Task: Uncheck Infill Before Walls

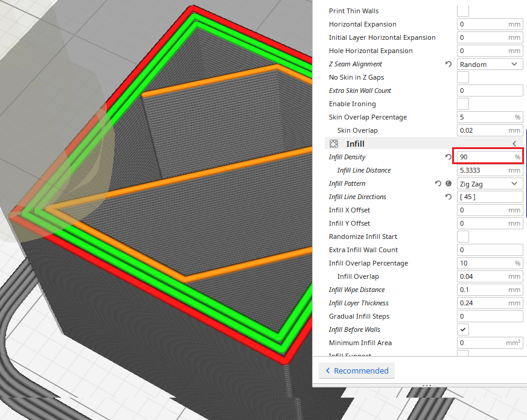Action: pyautogui.click(x=463, y=329)
